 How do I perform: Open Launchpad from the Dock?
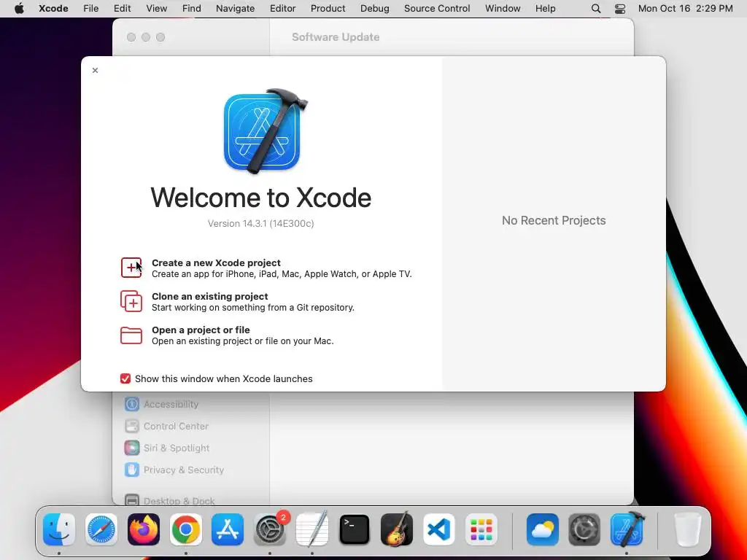pos(481,529)
